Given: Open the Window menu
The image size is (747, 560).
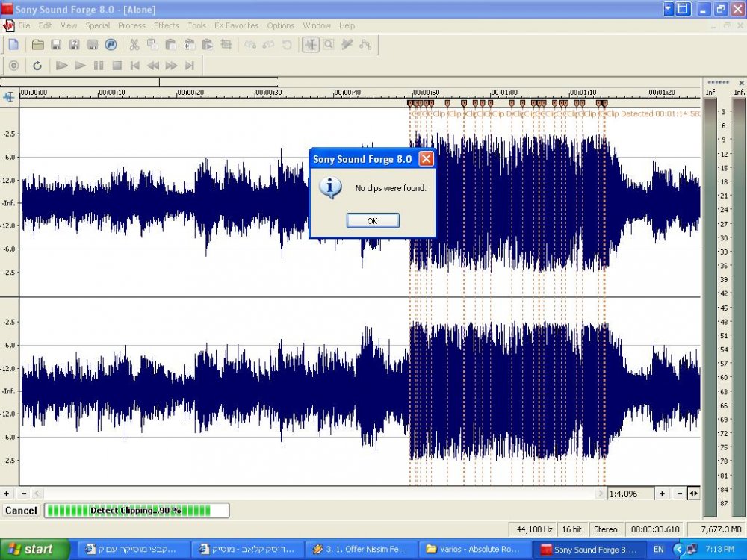Looking at the screenshot, I should point(317,25).
